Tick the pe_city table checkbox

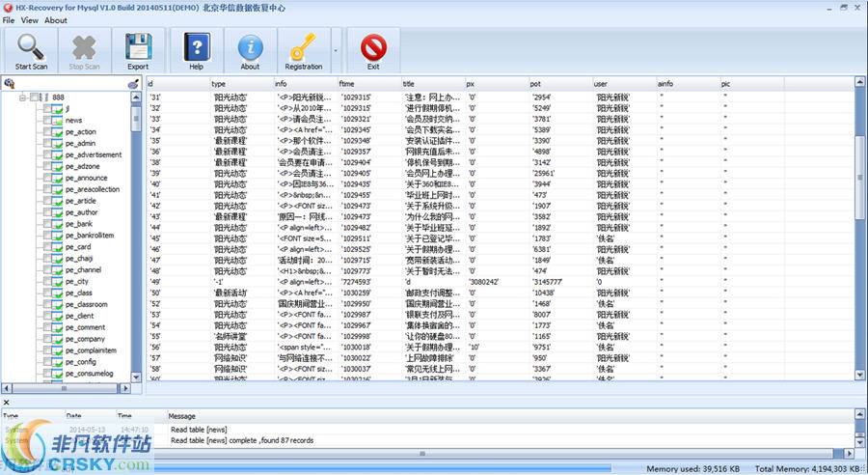coord(47,282)
